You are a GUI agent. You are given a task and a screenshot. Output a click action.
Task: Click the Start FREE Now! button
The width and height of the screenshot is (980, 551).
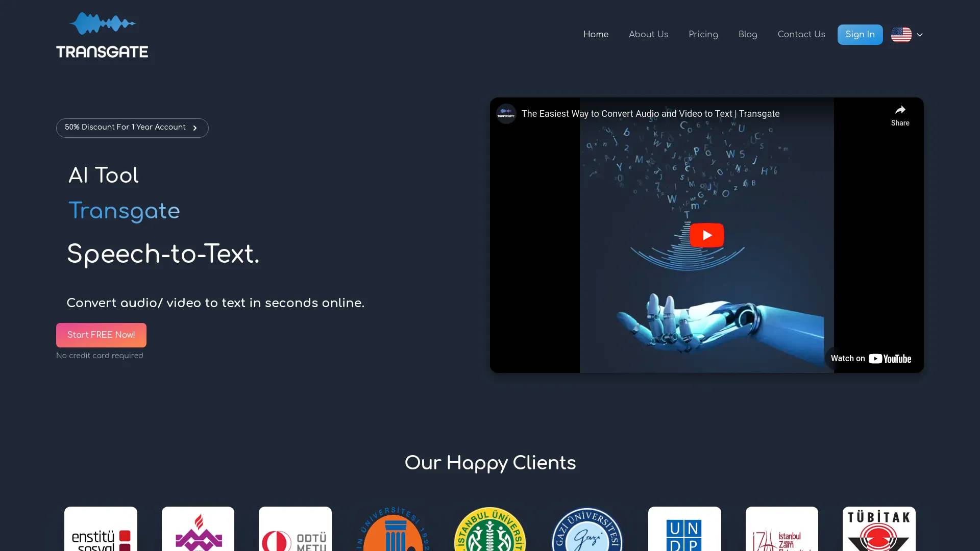[x=101, y=335]
